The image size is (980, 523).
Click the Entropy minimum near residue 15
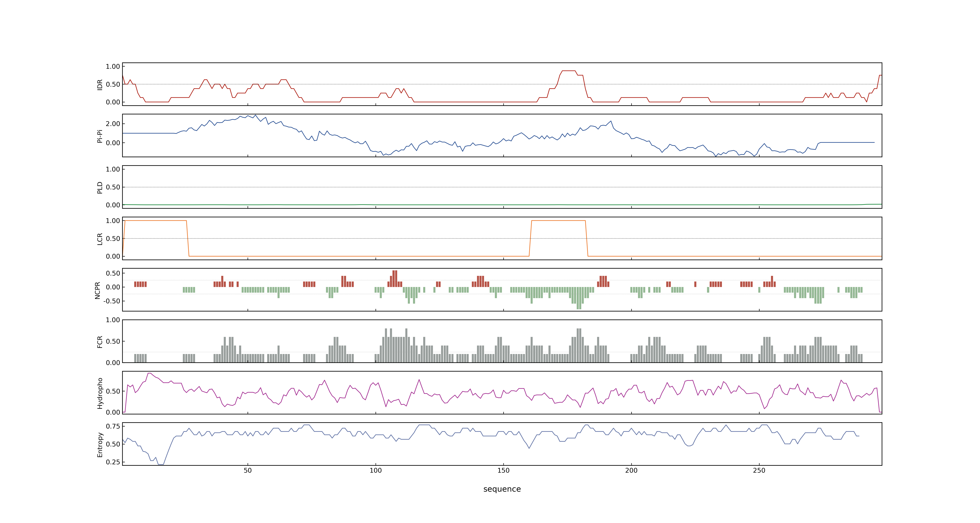pos(161,464)
